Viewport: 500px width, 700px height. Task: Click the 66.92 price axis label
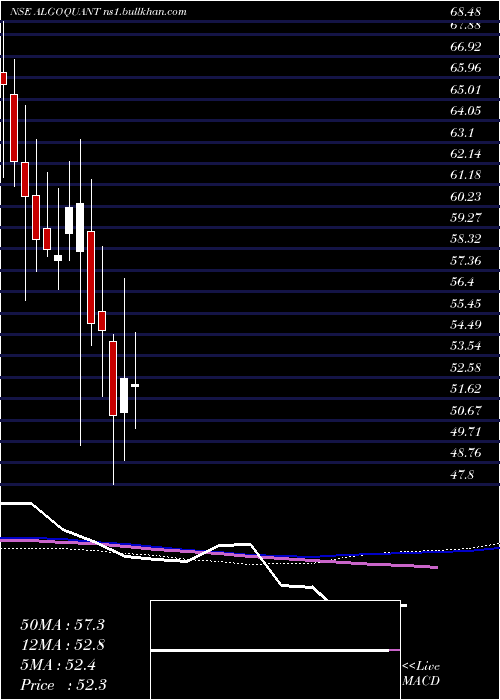[x=466, y=47]
